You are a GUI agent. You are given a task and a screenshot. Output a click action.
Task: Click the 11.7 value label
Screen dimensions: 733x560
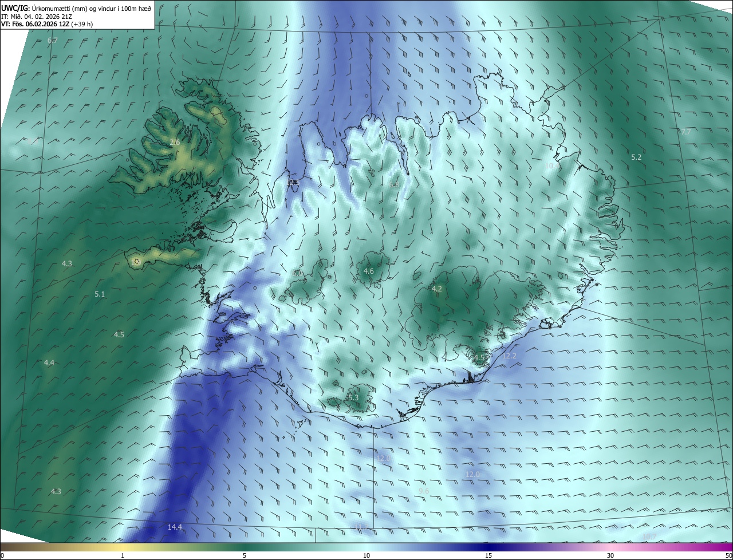[360, 527]
